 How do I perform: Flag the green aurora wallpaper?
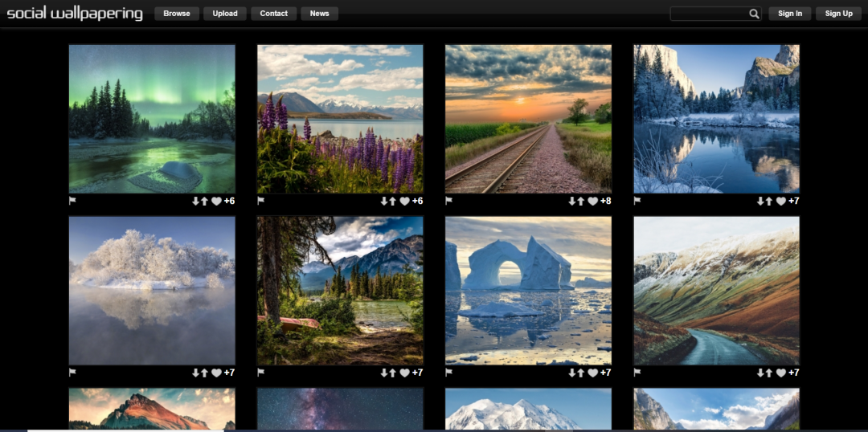tap(72, 201)
